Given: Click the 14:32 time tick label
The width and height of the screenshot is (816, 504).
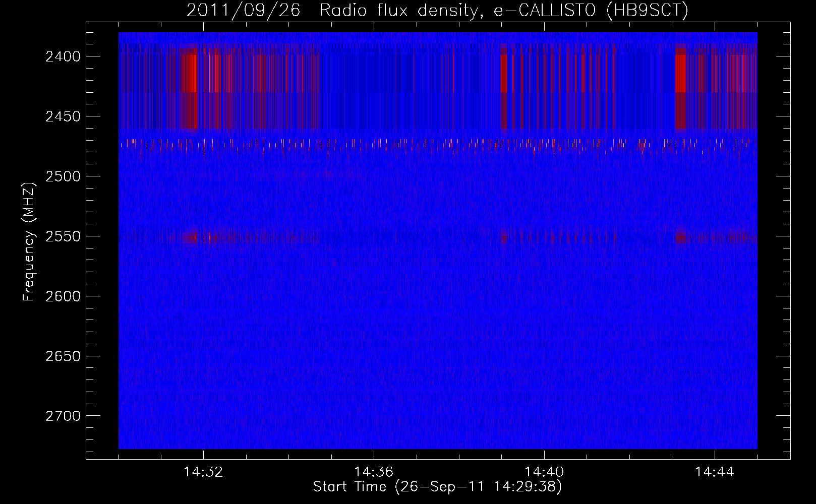Looking at the screenshot, I should (203, 472).
